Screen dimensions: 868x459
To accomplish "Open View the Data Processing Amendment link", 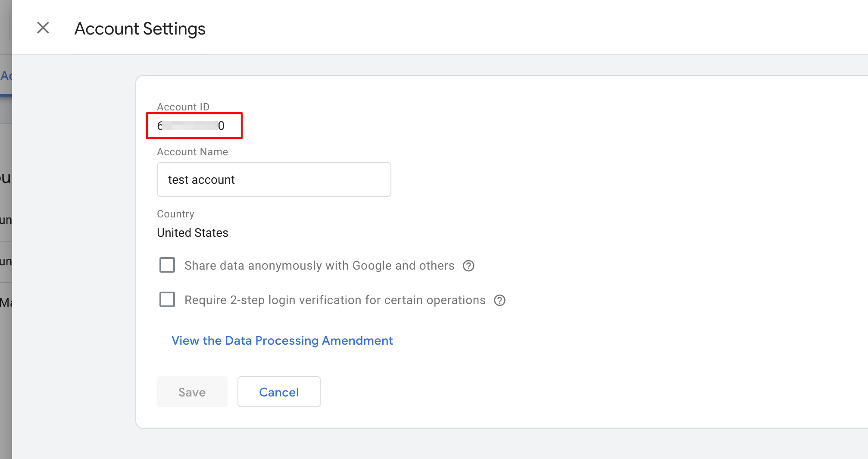I will [282, 341].
